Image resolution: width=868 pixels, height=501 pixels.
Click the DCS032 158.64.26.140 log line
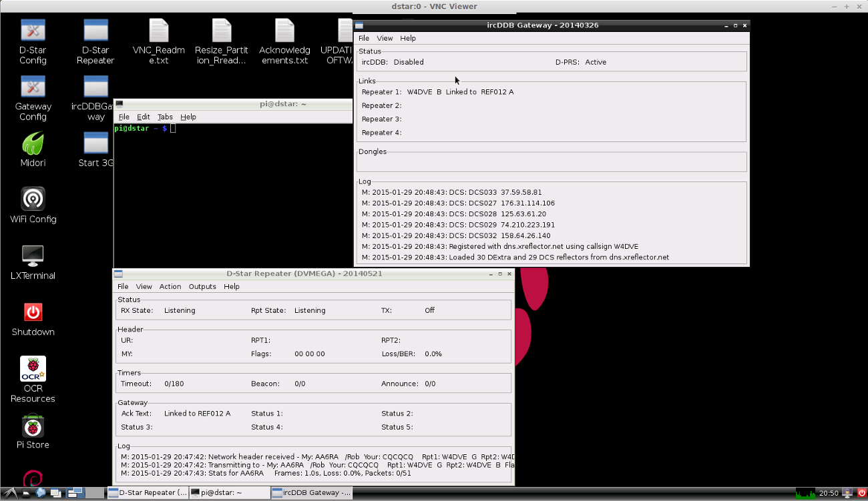pos(456,235)
